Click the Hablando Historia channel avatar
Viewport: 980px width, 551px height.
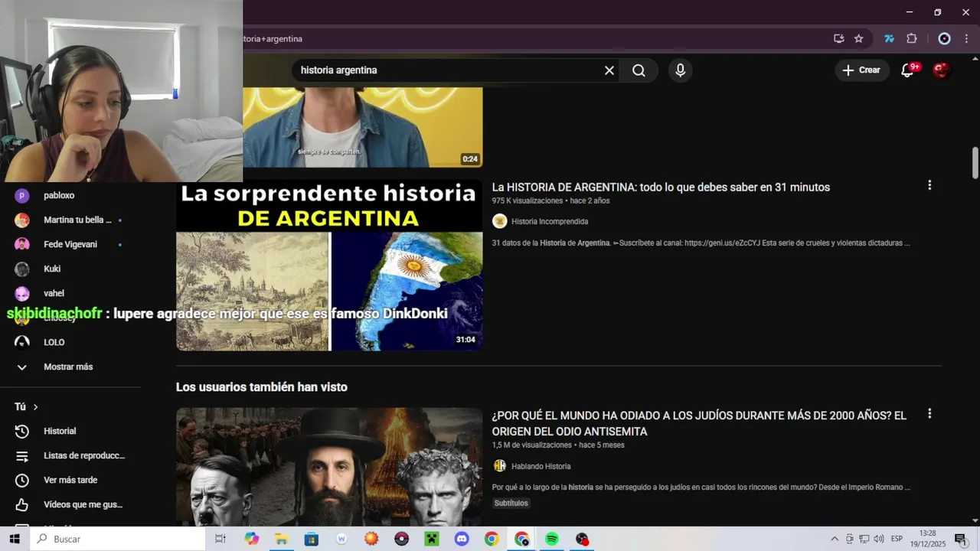(500, 466)
